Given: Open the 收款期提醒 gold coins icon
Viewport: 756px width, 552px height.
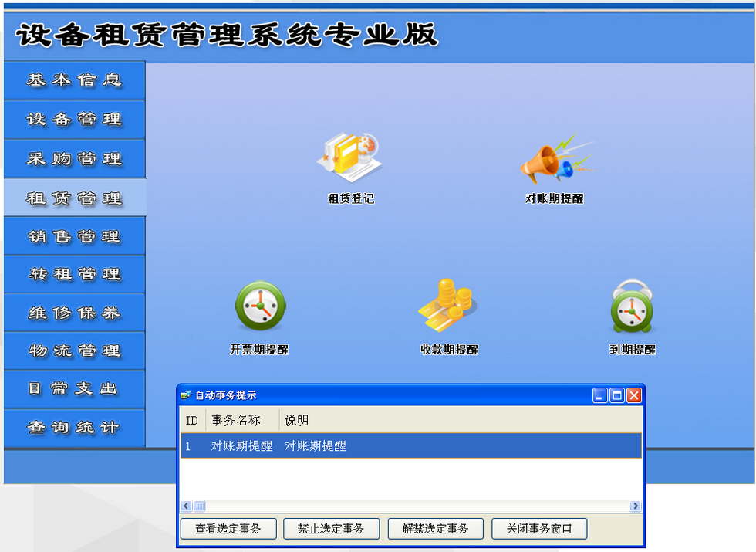Looking at the screenshot, I should pos(448,306).
